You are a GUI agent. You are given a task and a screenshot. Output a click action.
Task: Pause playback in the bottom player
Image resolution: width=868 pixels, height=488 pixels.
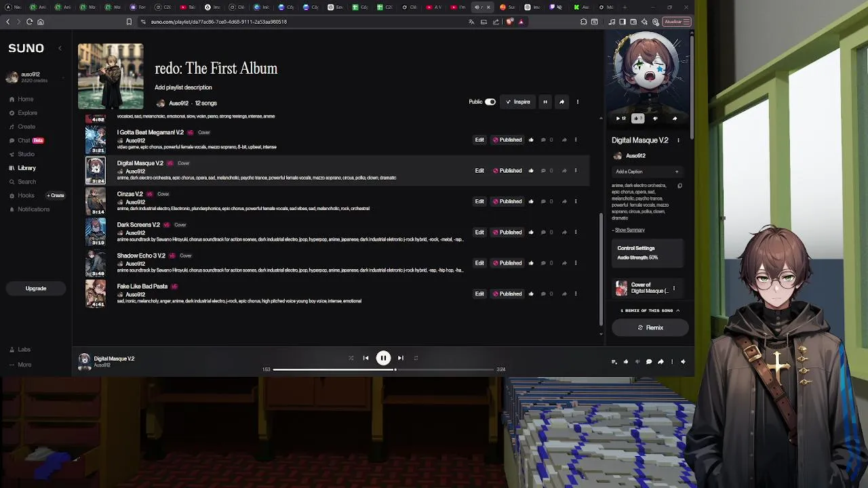click(x=383, y=358)
